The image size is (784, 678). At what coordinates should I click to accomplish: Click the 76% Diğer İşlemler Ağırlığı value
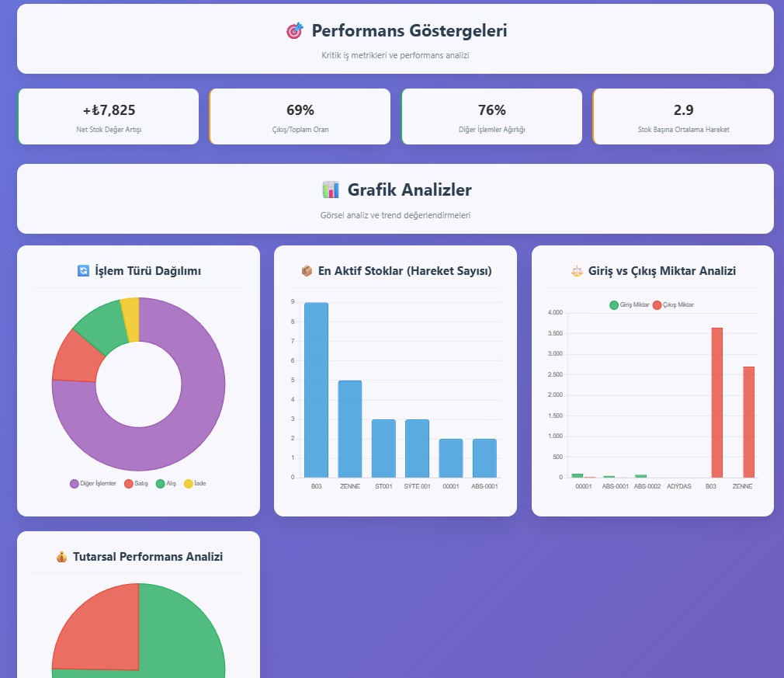[492, 110]
